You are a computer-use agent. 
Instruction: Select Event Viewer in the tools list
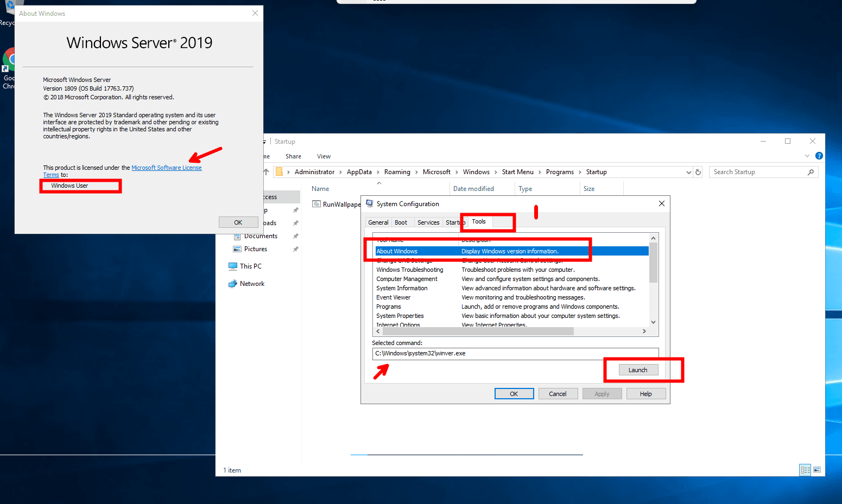pyautogui.click(x=393, y=297)
